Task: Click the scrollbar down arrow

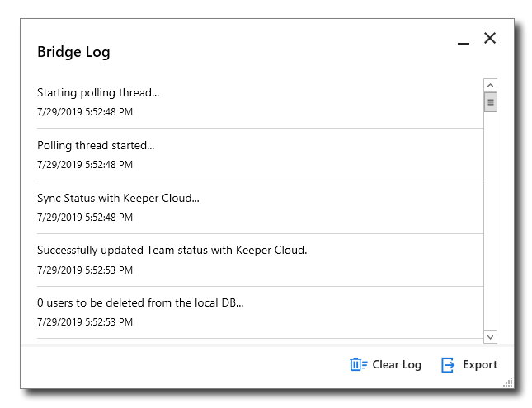Action: (490, 336)
